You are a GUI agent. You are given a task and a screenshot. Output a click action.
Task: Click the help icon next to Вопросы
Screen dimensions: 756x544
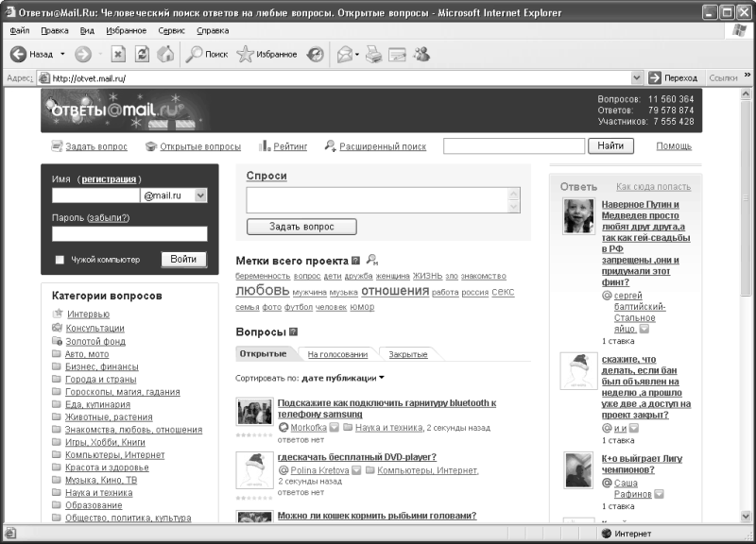click(x=293, y=332)
